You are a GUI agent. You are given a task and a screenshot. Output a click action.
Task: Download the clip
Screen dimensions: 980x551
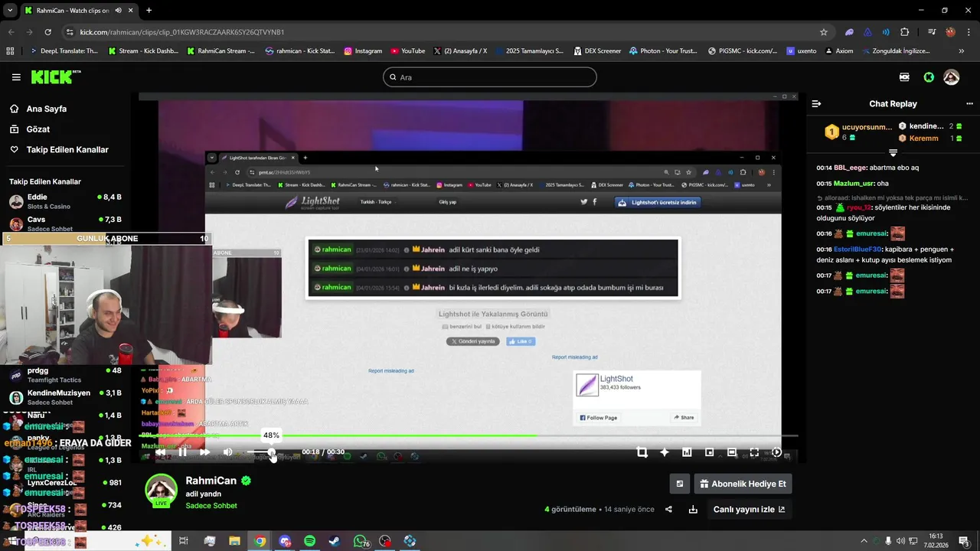click(693, 510)
